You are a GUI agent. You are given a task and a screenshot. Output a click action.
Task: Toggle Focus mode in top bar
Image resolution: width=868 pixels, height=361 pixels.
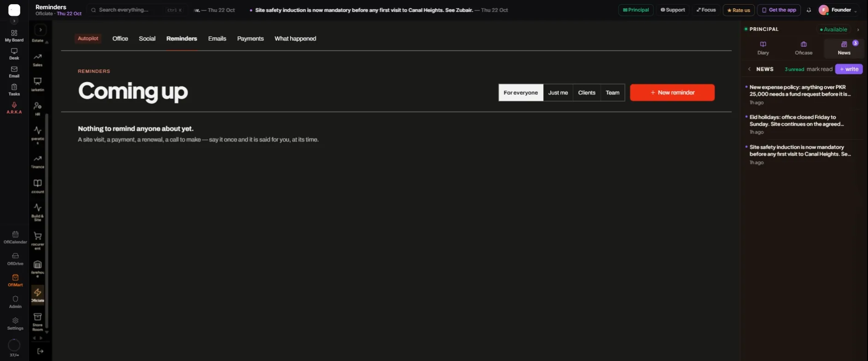pos(706,10)
